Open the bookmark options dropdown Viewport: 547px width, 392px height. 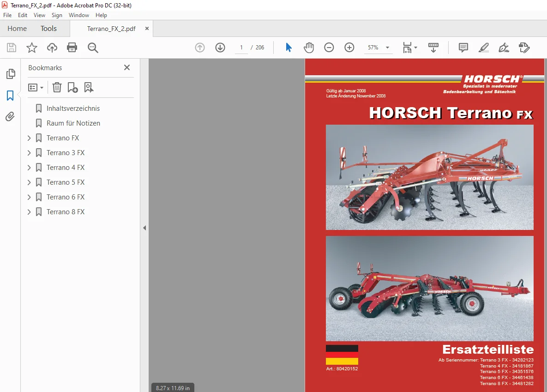coord(36,87)
